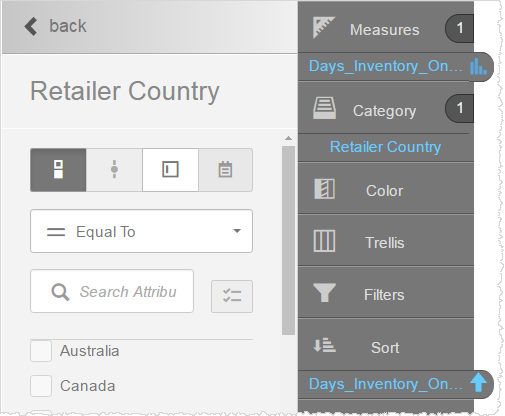Click the select-all checklist icon button
The width and height of the screenshot is (505, 416).
(x=232, y=296)
